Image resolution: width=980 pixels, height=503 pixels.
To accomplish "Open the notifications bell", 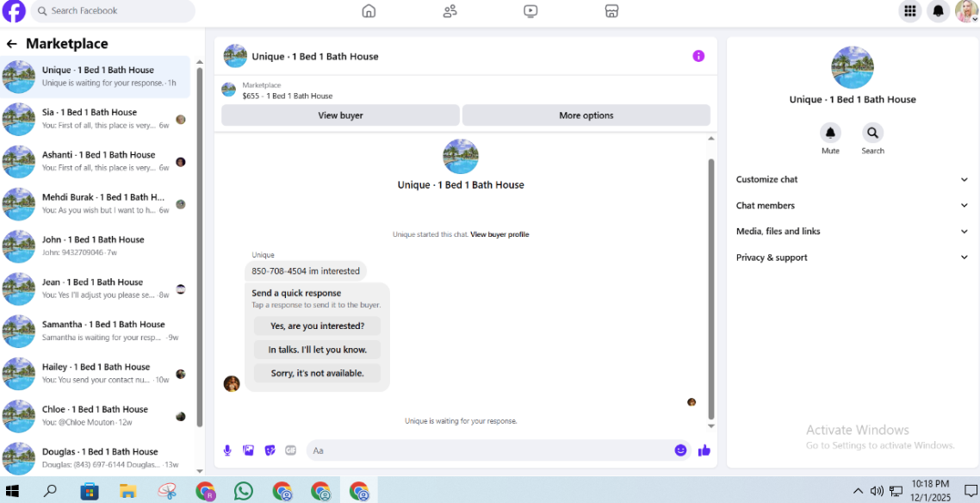I will tap(938, 11).
